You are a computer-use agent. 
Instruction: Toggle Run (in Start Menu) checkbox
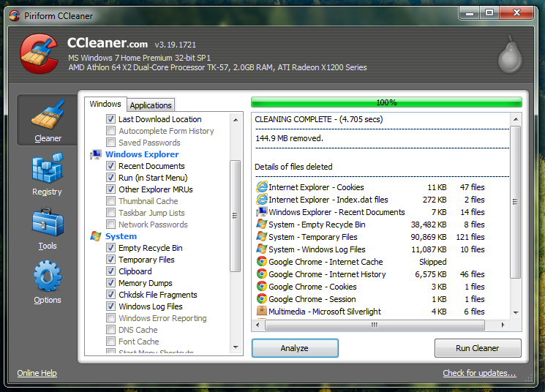pos(110,178)
